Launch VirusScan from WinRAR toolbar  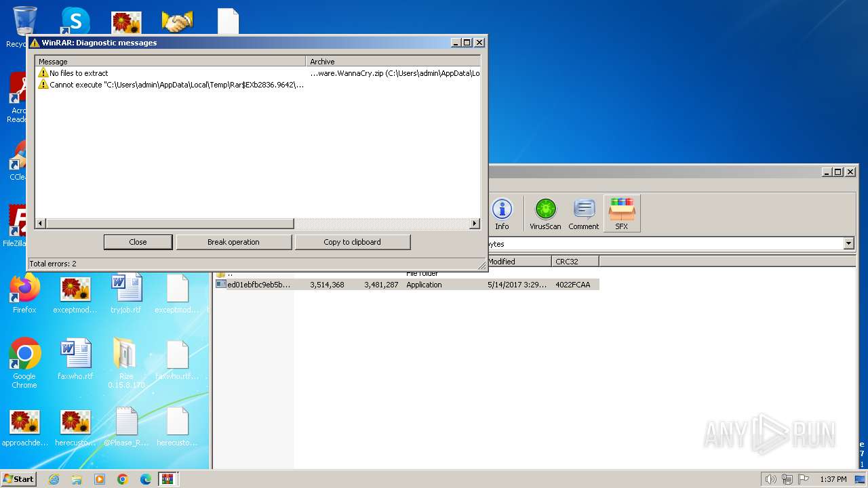[545, 213]
